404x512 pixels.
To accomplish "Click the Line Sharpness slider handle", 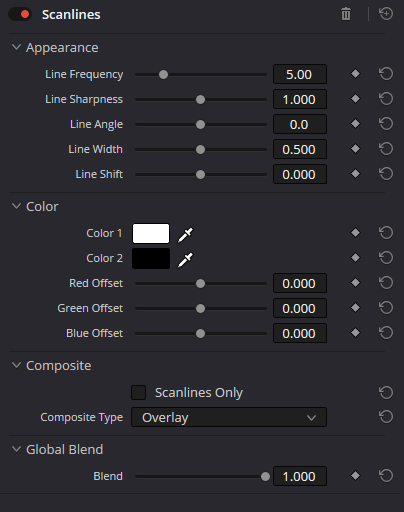I will point(200,99).
